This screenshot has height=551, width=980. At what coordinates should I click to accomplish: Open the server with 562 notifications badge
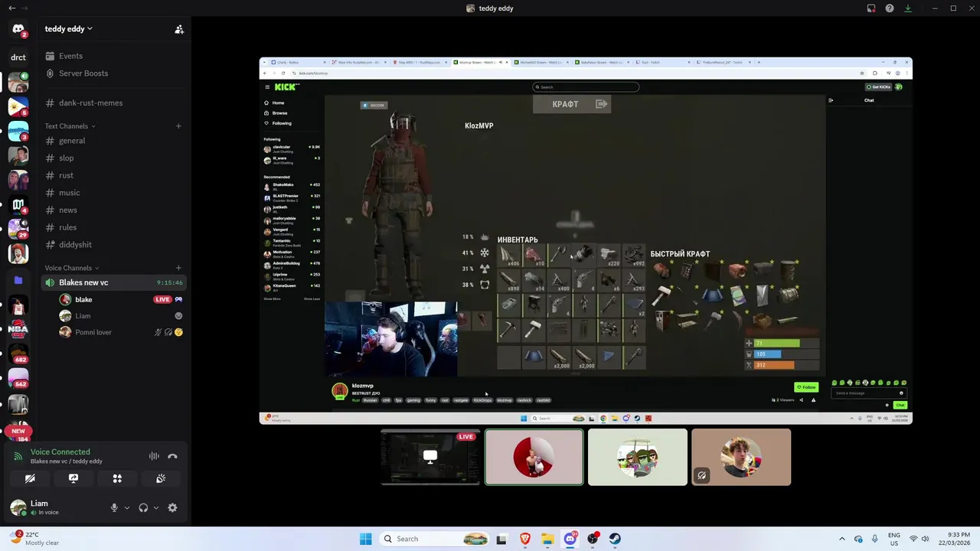click(x=18, y=380)
